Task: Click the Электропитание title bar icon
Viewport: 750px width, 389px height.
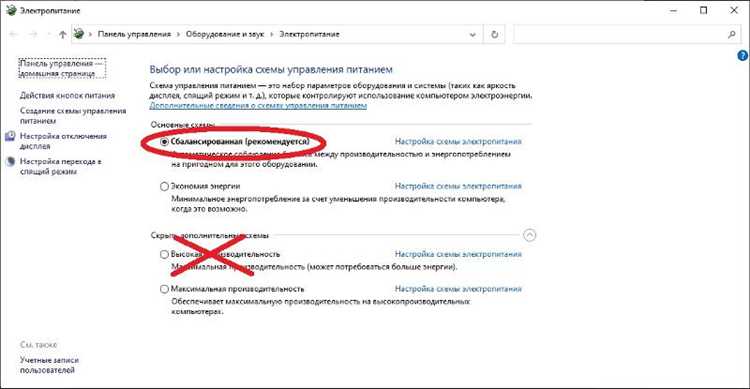Action: [11, 11]
